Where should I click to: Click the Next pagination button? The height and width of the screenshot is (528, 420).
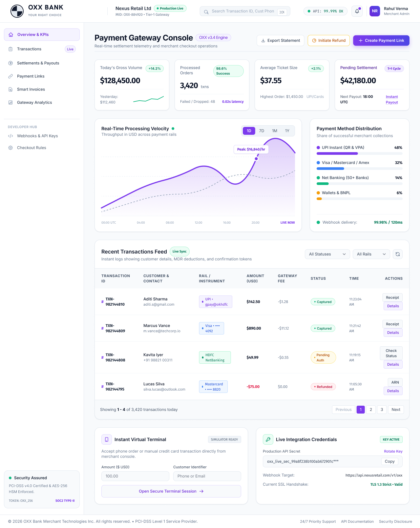396,410
